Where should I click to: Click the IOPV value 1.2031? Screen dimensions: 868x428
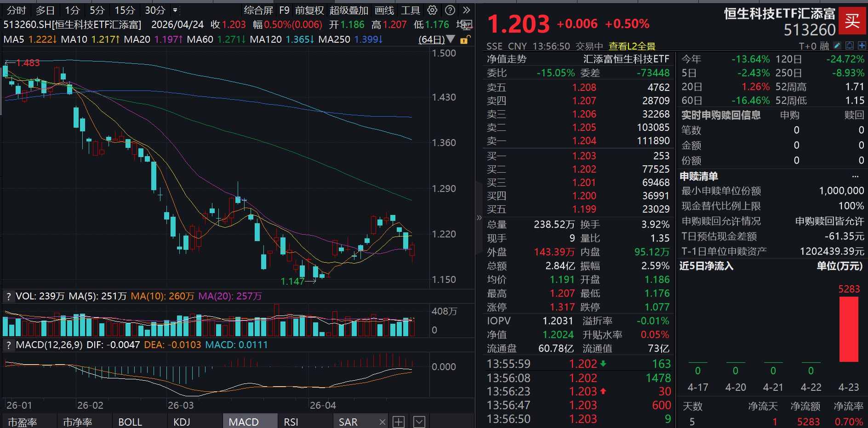click(x=558, y=321)
